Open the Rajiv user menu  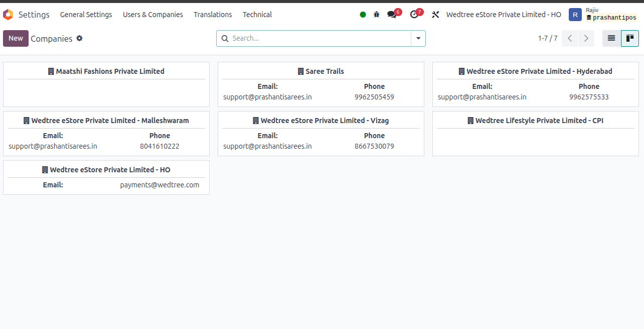coord(603,15)
